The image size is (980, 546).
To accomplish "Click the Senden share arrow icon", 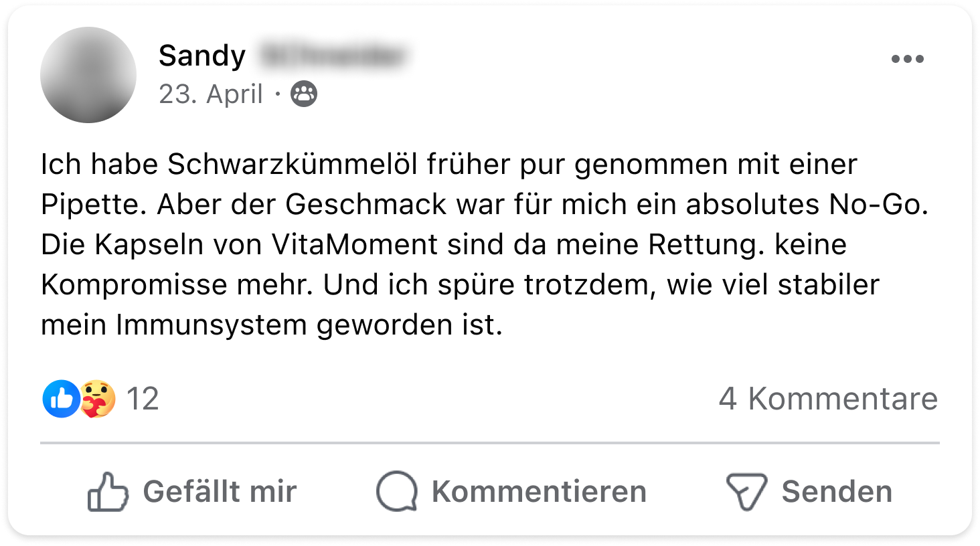I will click(746, 492).
